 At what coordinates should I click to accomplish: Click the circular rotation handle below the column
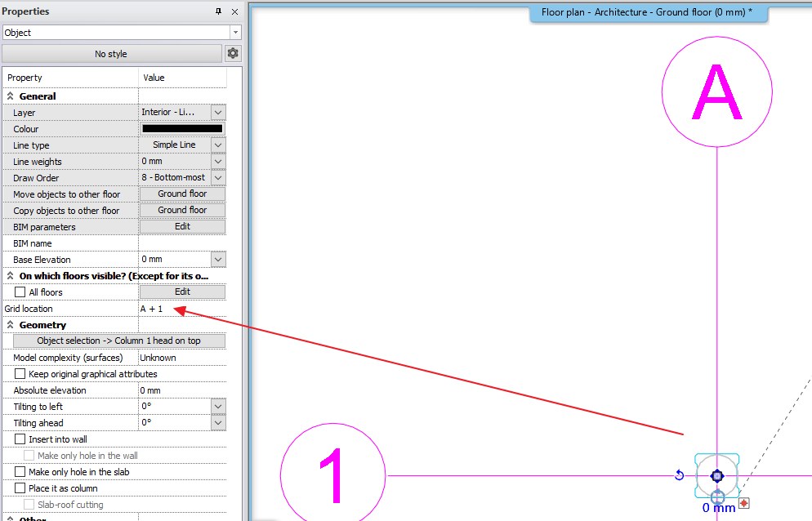(716, 497)
